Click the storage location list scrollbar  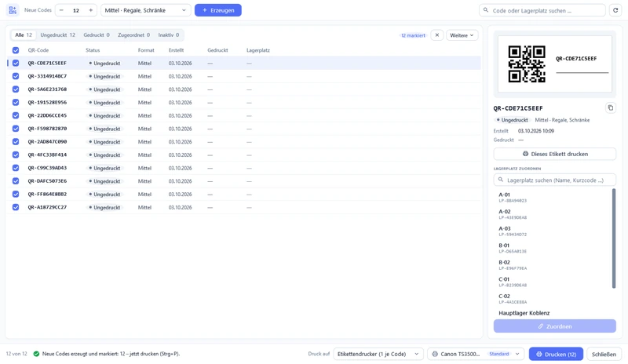coord(614,238)
